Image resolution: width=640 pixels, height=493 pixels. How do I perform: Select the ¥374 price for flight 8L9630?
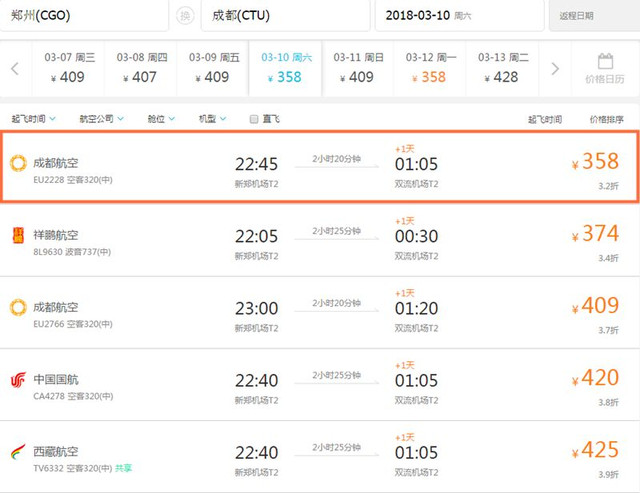(596, 233)
